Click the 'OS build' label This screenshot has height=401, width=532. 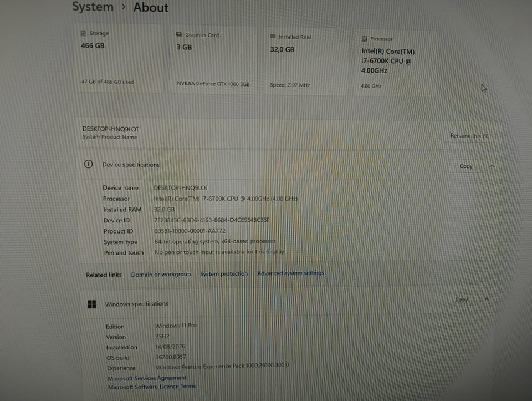point(117,358)
